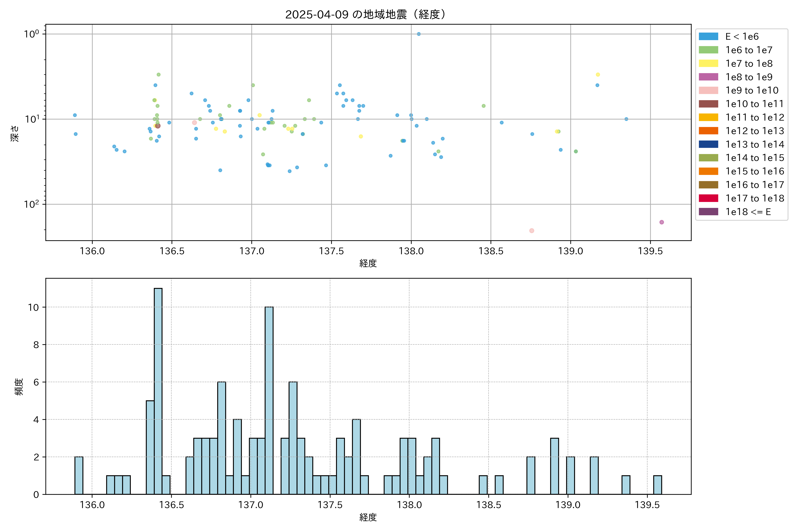This screenshot has width=798, height=532.
Task: Click the brown '1e10 to 1e11' legend swatch
Action: [708, 104]
